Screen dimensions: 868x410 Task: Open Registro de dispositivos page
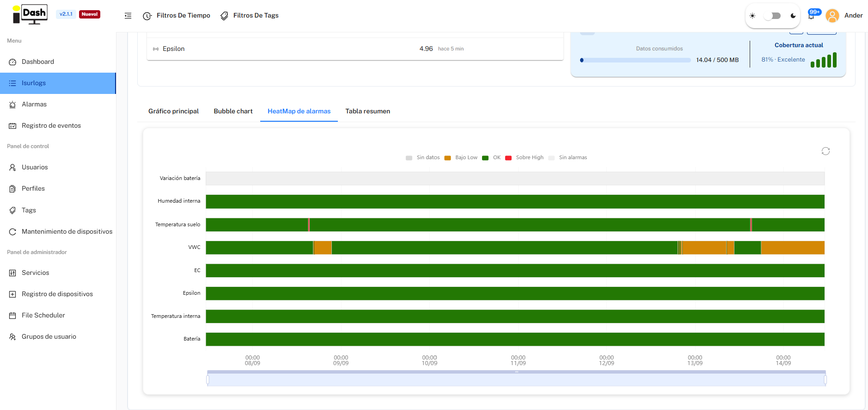click(x=58, y=294)
